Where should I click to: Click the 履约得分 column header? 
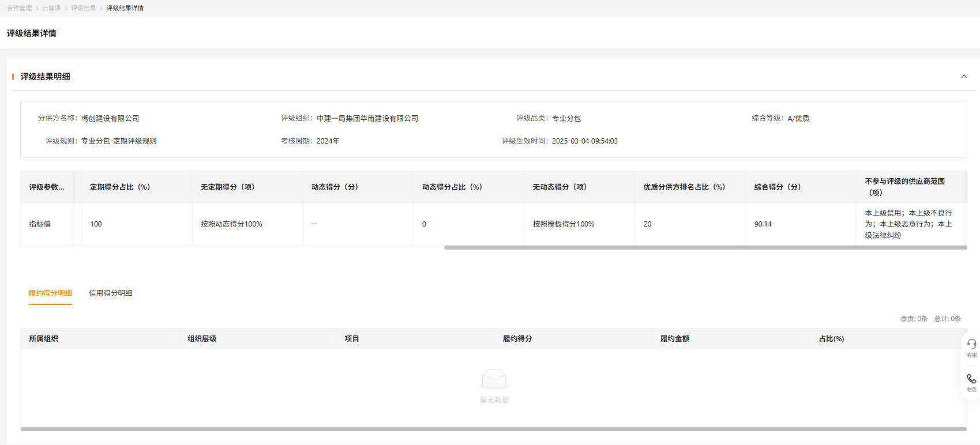pos(517,339)
